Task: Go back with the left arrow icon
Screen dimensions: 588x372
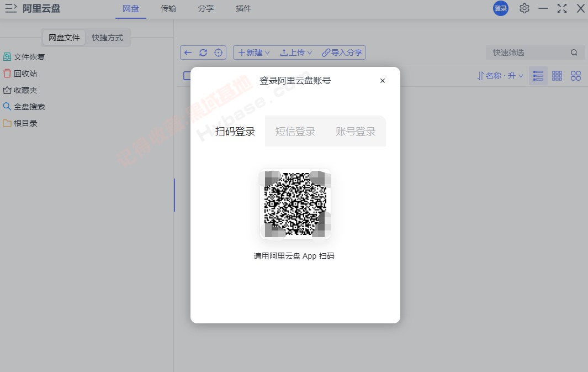Action: (188, 53)
